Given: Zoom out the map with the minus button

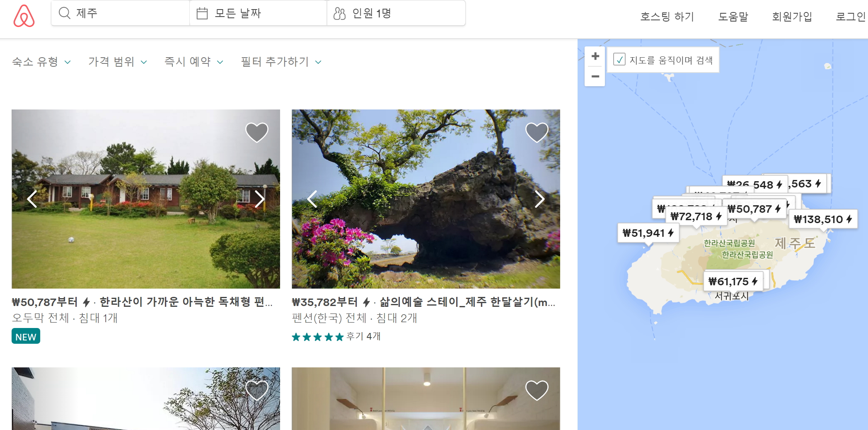Looking at the screenshot, I should 595,76.
